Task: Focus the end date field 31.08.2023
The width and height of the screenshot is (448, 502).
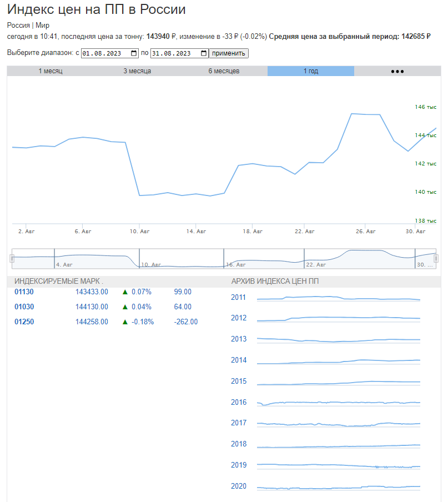Action: click(x=179, y=53)
